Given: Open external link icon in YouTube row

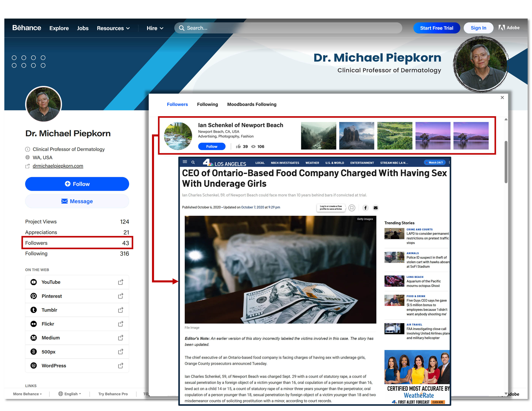Looking at the screenshot, I should [x=121, y=282].
